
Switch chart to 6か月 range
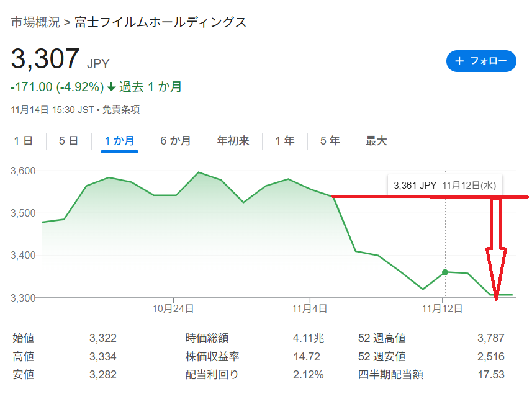click(175, 141)
